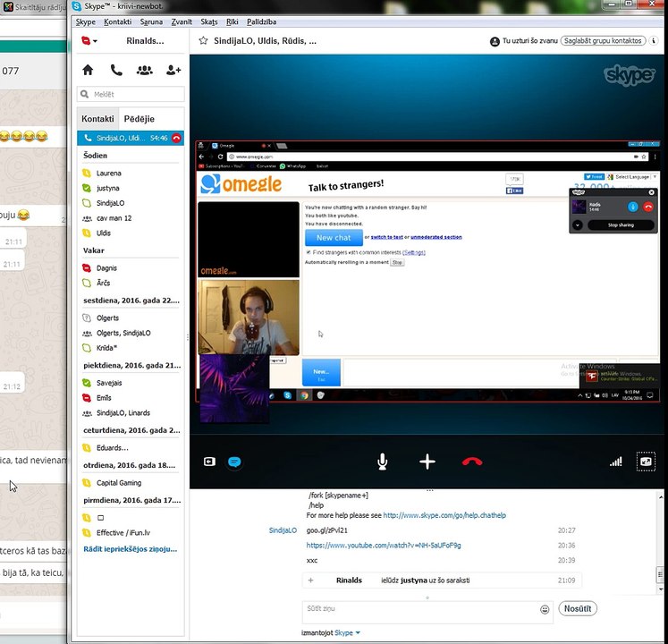This screenshot has height=644, width=668.
Task: Open the group info icon at top right
Action: click(654, 41)
